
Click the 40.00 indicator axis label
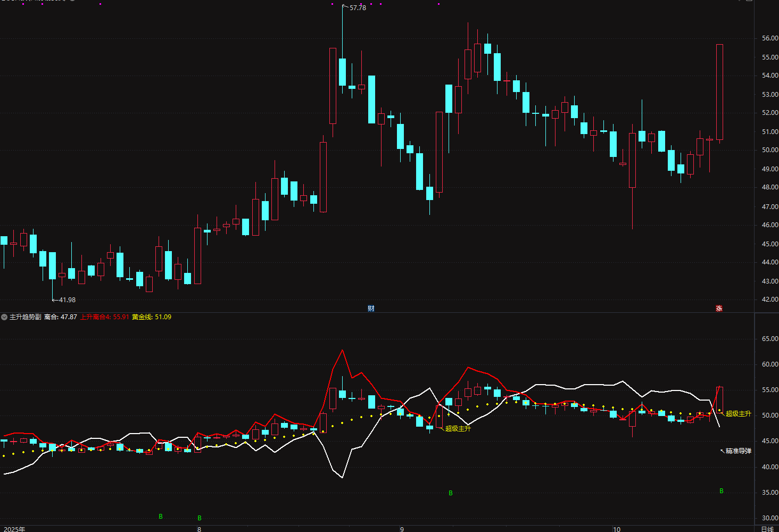click(770, 467)
